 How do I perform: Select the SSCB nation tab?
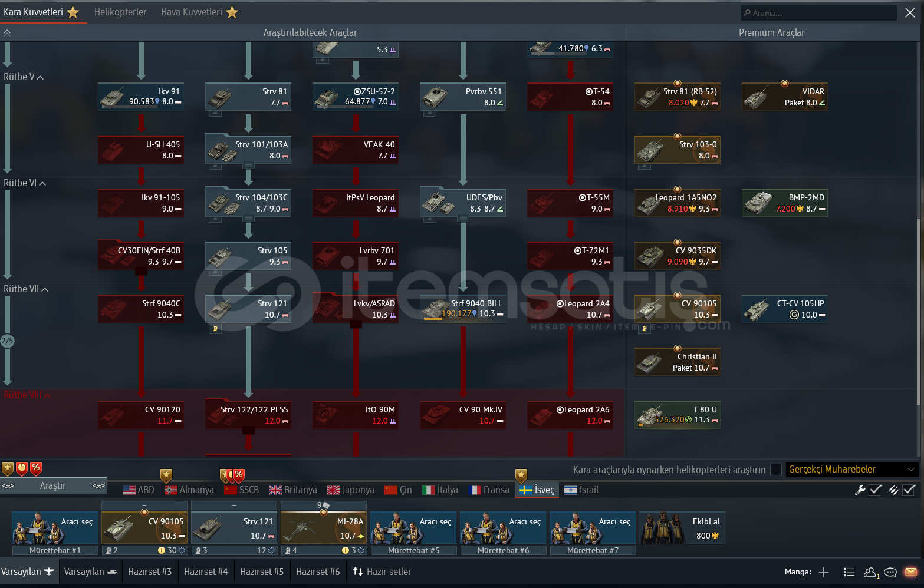point(242,490)
